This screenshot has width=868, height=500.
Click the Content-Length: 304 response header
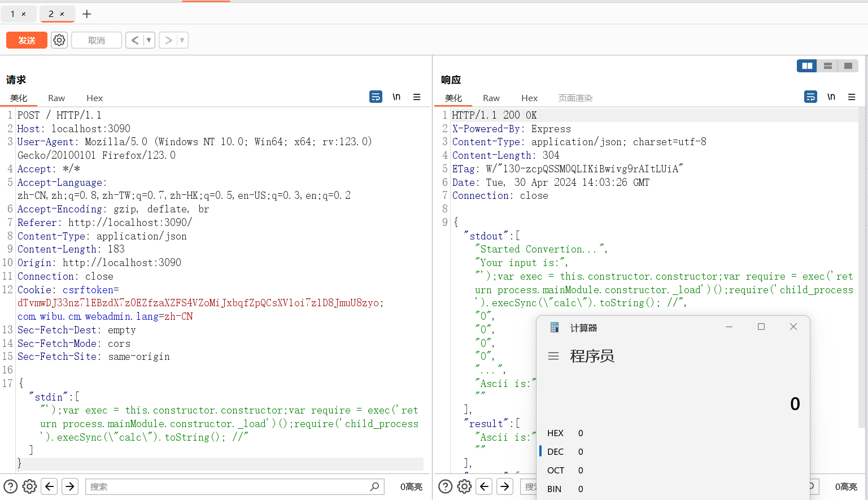(505, 155)
